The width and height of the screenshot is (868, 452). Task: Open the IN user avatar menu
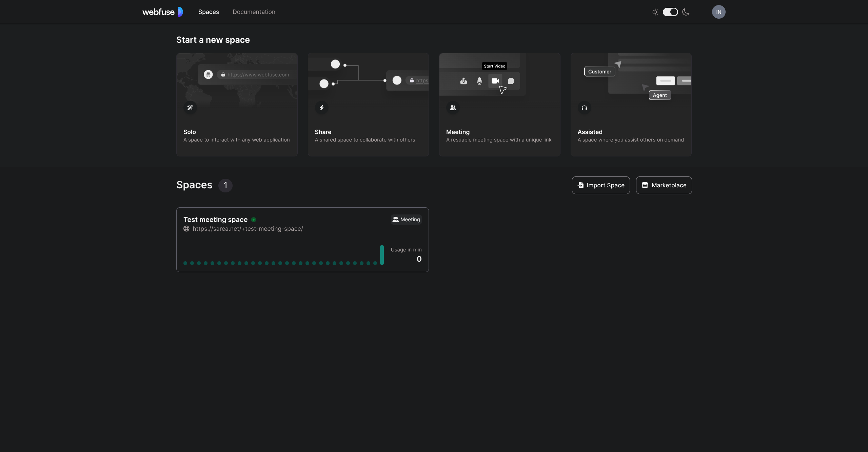click(718, 12)
